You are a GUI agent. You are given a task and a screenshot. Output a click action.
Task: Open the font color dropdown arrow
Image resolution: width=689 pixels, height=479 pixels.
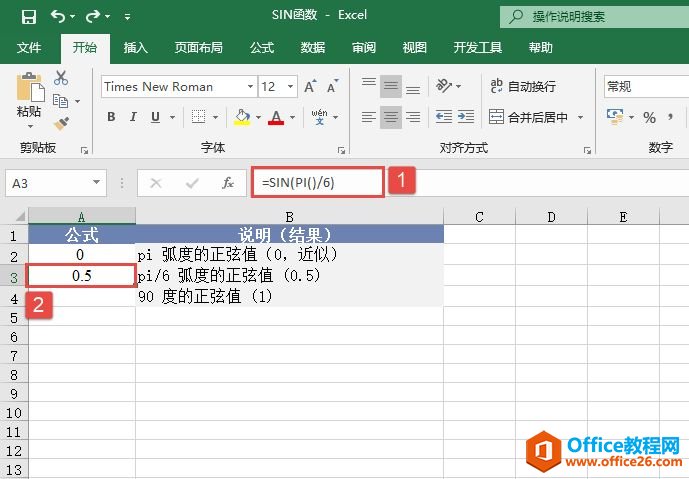(x=292, y=117)
